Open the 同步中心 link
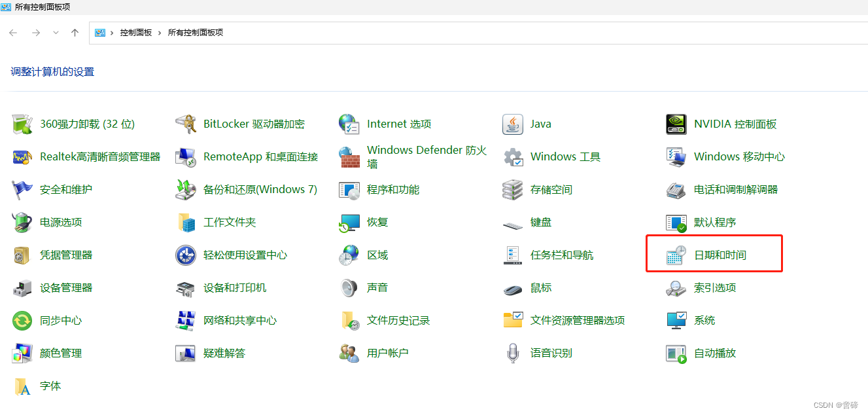 click(61, 320)
